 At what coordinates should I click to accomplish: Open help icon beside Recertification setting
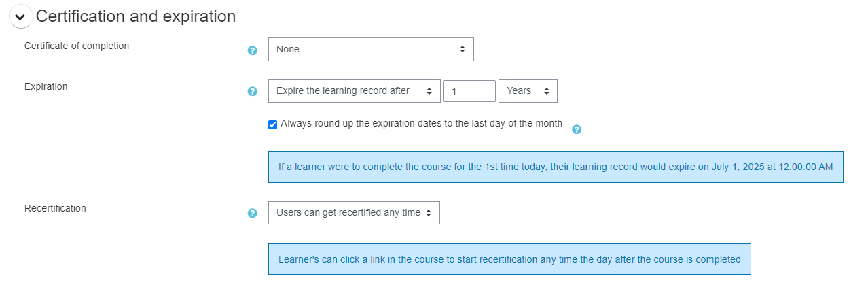click(x=253, y=213)
